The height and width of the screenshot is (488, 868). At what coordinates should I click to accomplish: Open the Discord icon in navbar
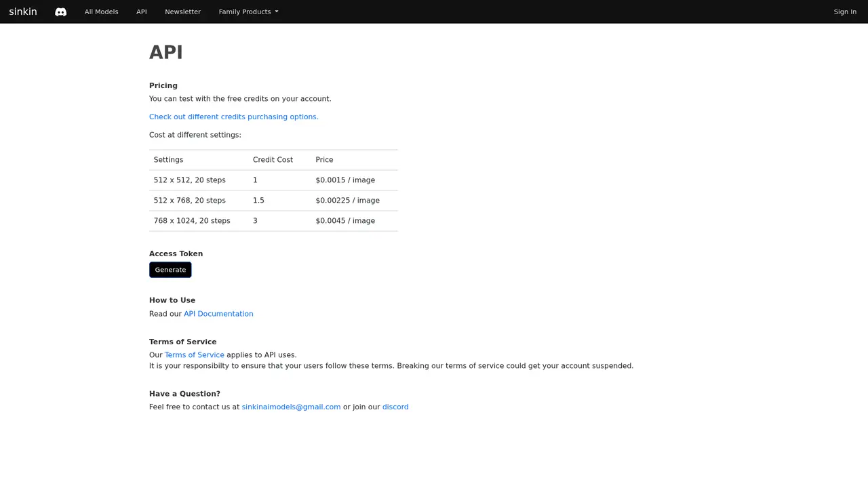point(61,12)
